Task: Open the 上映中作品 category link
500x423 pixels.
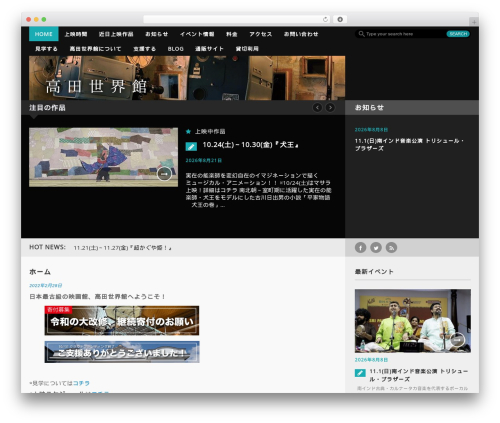Action: click(x=210, y=131)
